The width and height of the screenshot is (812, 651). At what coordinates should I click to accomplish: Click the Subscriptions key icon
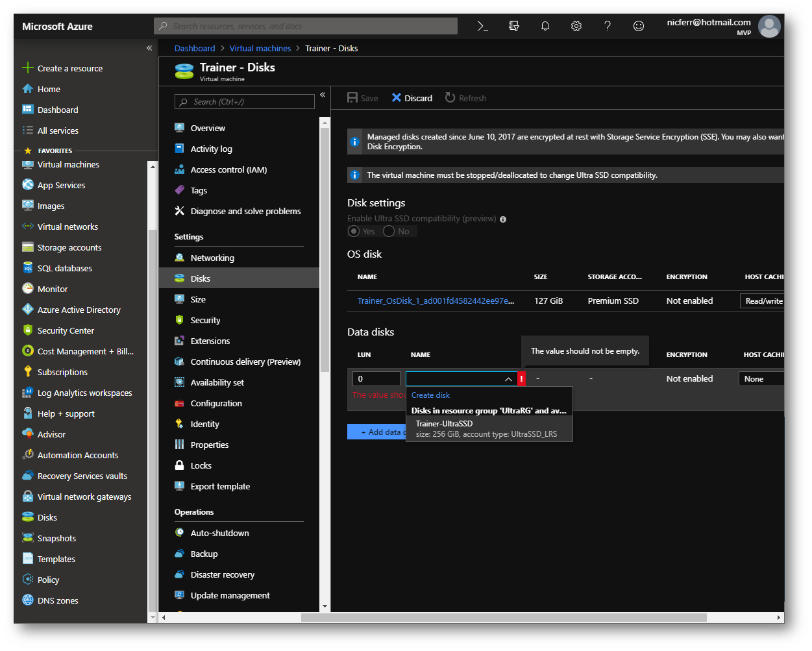coord(27,372)
